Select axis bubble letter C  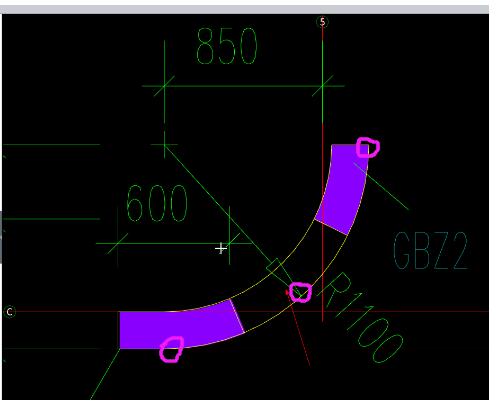pyautogui.click(x=9, y=312)
